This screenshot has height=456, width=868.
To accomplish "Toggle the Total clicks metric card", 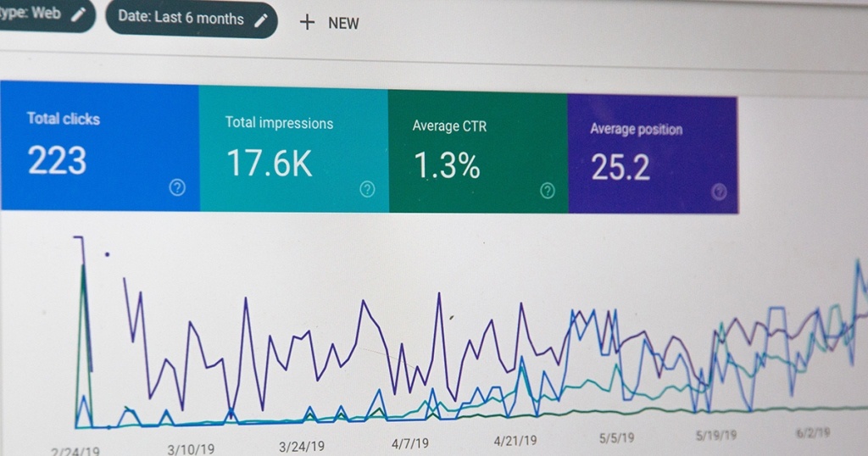I will pos(98,146).
